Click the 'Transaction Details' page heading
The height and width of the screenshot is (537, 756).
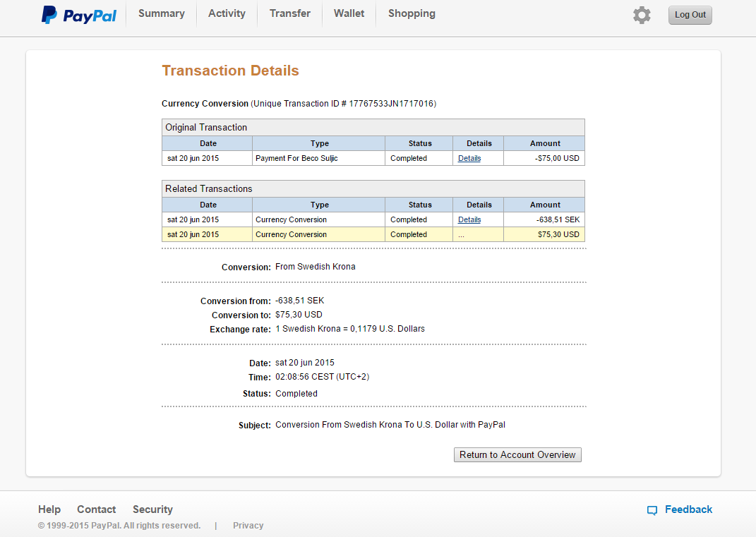tap(230, 71)
